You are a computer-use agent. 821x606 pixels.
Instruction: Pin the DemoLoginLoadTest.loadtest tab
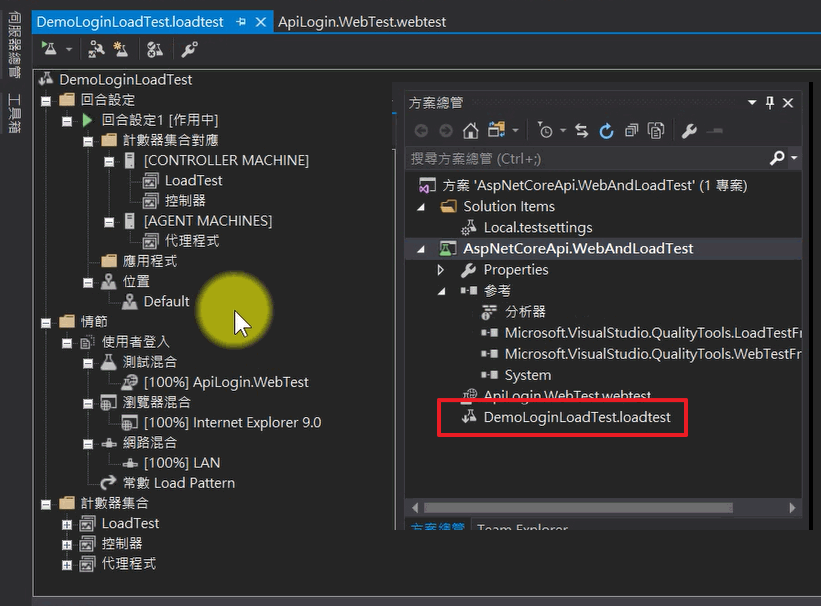[x=241, y=22]
